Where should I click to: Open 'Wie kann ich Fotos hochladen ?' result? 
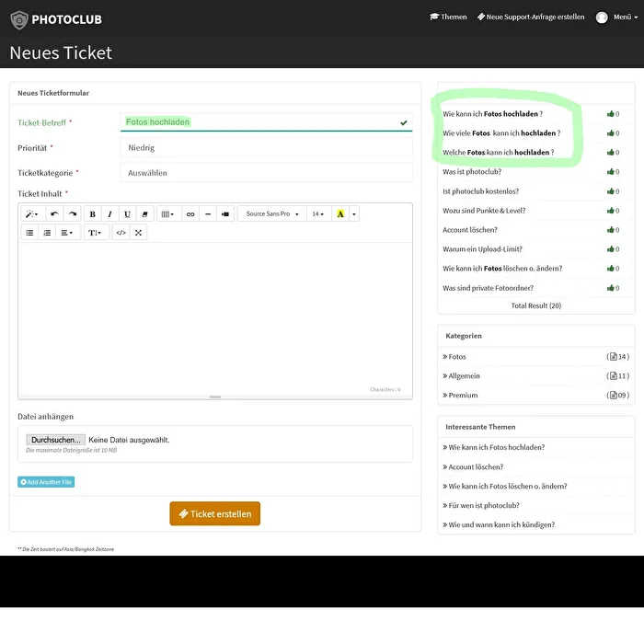(x=492, y=114)
